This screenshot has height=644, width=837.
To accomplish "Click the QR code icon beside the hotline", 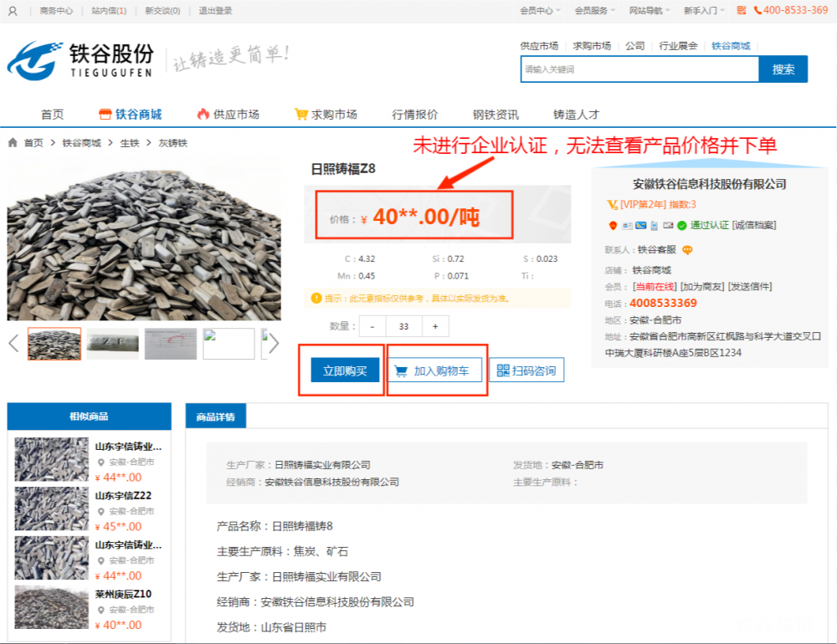I will [742, 10].
